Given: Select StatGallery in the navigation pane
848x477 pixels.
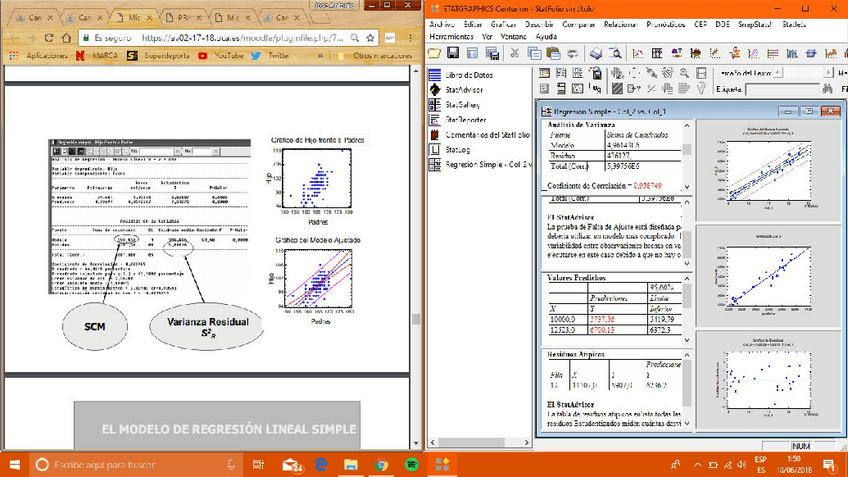Looking at the screenshot, I should [x=462, y=104].
